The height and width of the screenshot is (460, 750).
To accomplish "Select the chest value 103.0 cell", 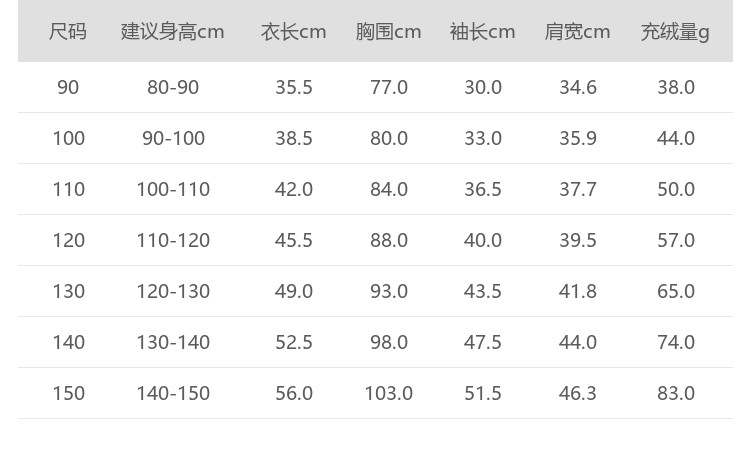I will tap(389, 393).
